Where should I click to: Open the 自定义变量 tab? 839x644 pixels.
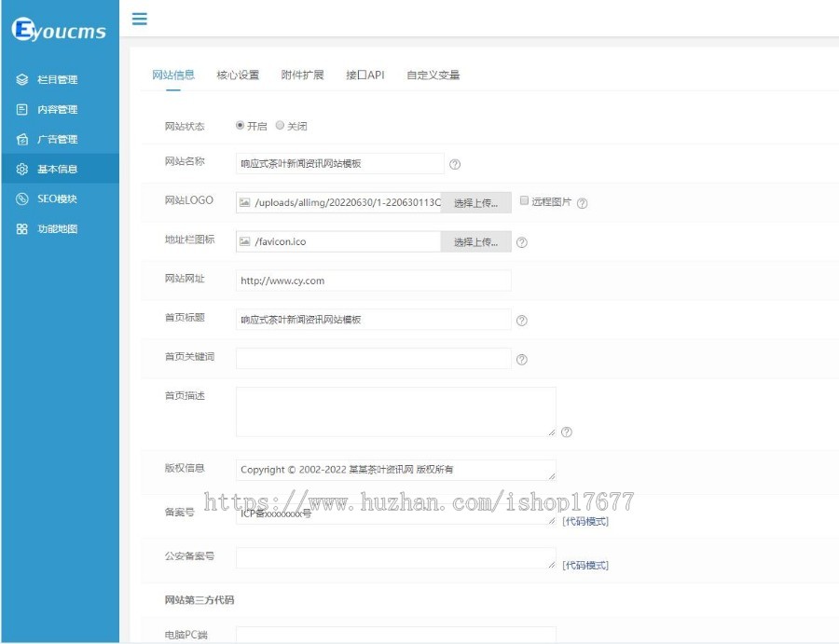(433, 75)
